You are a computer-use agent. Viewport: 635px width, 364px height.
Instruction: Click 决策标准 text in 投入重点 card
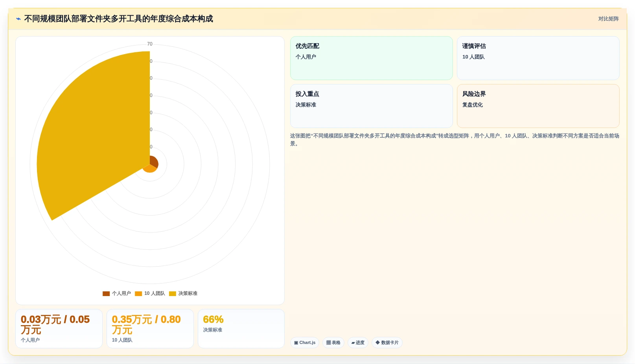click(x=306, y=105)
